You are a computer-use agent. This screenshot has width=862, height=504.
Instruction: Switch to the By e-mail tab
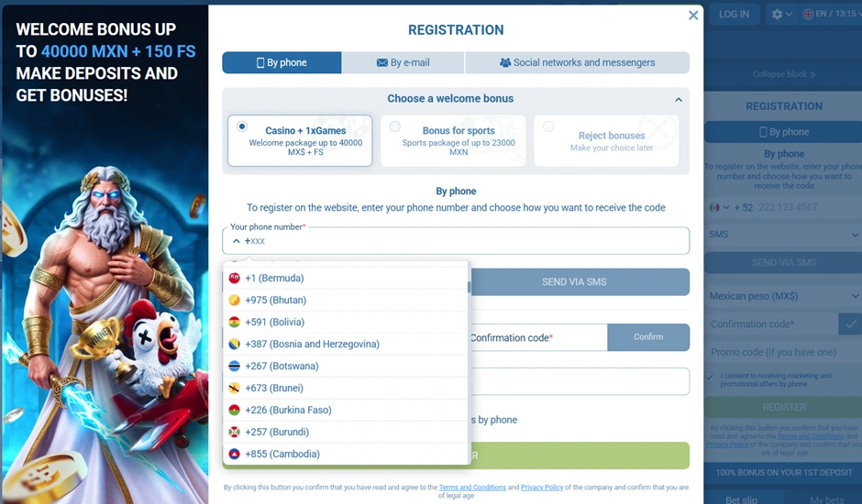coord(403,62)
